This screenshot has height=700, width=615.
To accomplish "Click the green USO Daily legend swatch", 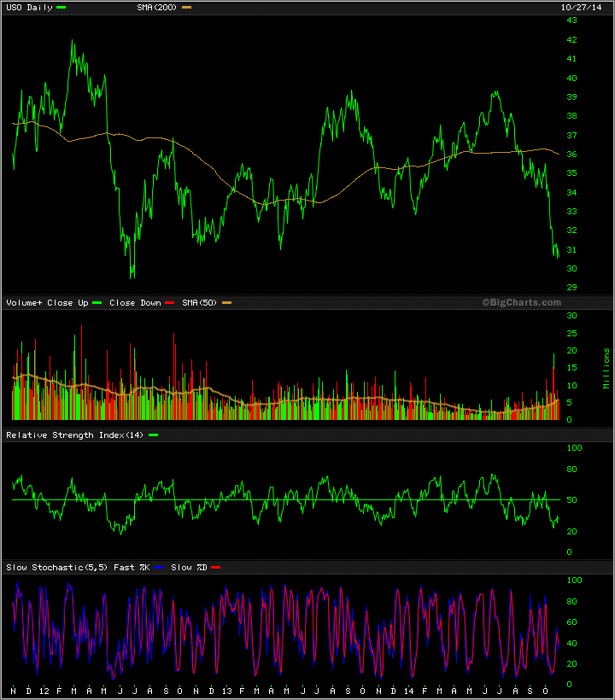I will coord(61,8).
